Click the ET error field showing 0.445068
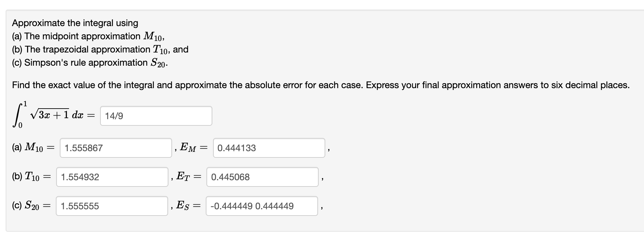Screen dimensions: 644x237 click(x=263, y=177)
